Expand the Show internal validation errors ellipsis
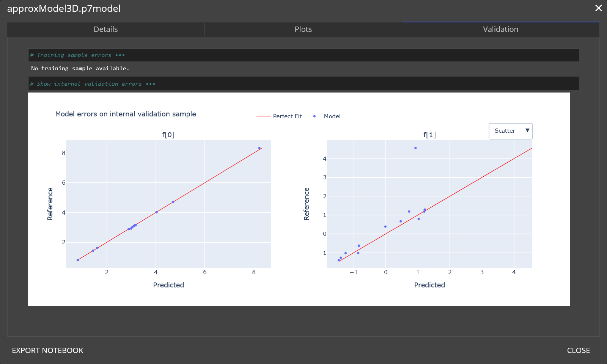 coord(151,84)
